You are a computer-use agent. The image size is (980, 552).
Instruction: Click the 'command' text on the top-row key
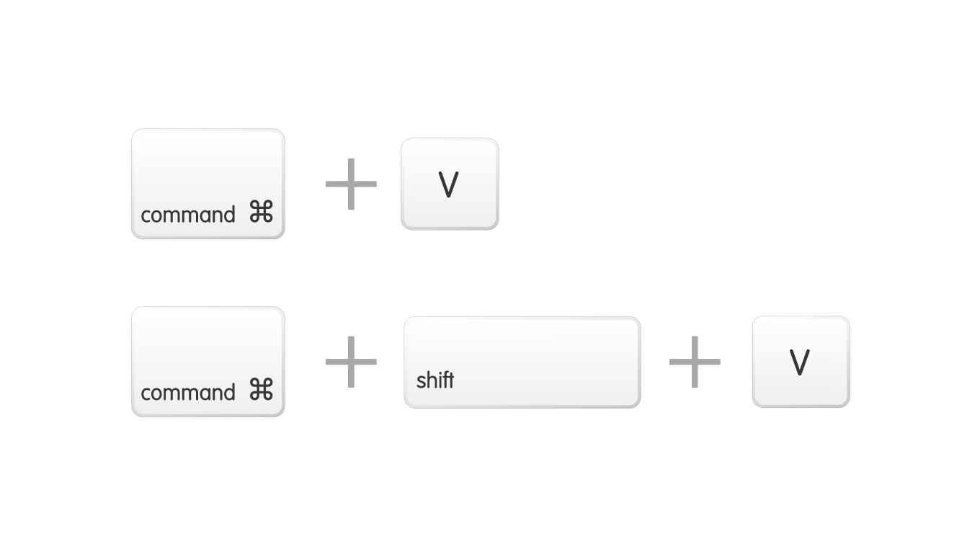tap(188, 215)
